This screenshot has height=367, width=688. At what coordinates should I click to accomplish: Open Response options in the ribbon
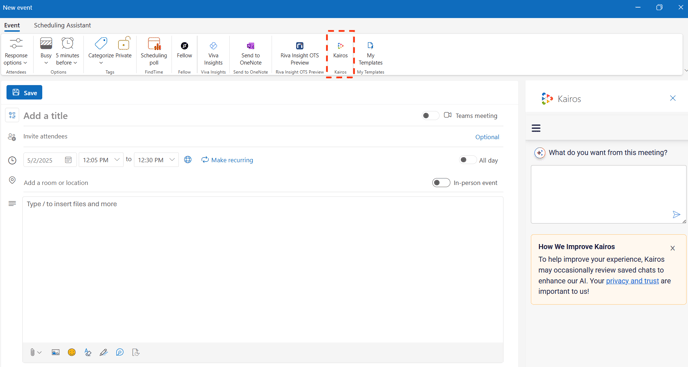pos(16,52)
